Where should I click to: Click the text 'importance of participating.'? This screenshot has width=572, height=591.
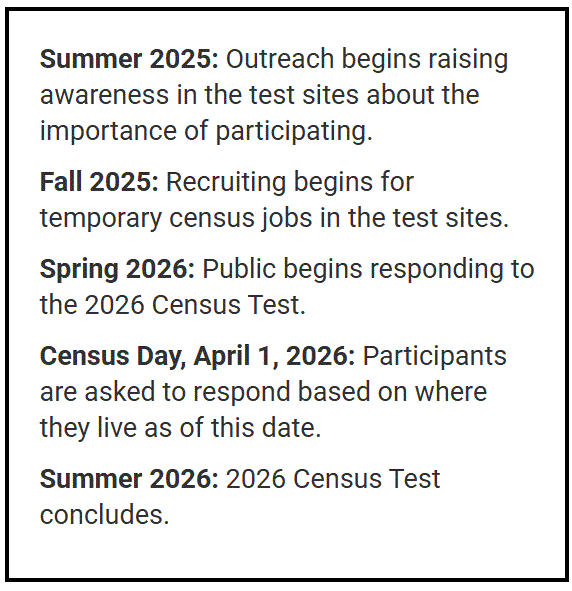point(206,132)
